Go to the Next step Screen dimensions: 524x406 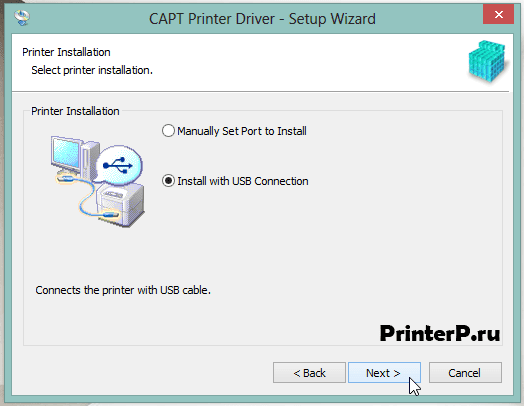[x=384, y=373]
